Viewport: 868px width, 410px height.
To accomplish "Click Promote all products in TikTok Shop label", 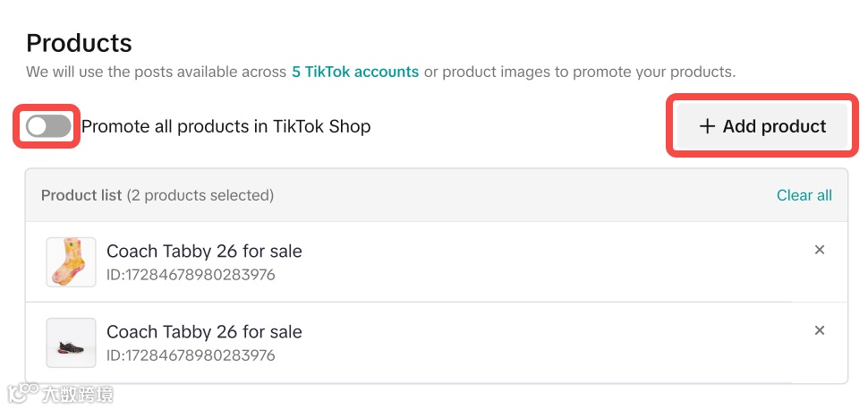I will coord(226,126).
